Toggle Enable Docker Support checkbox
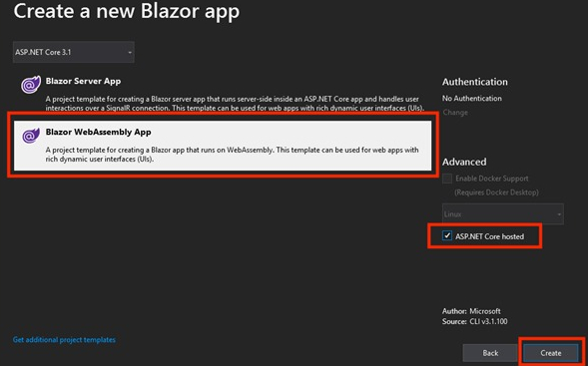The width and height of the screenshot is (588, 366). tap(447, 179)
